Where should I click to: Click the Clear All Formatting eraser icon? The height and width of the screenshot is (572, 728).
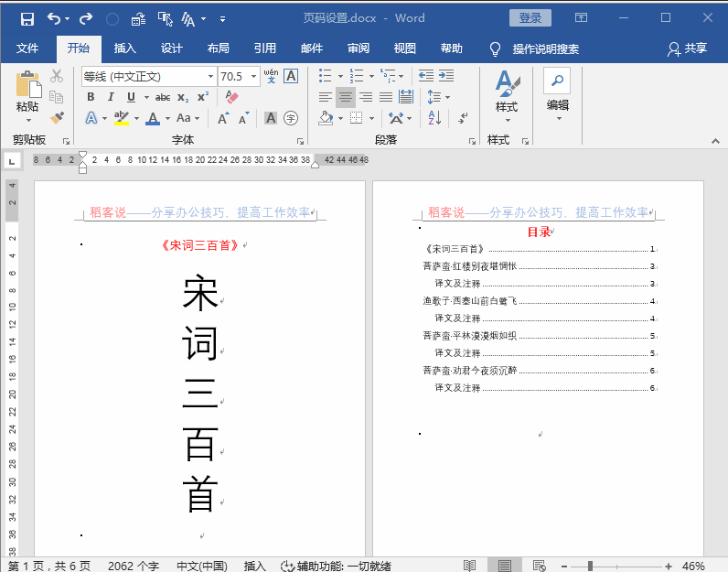pyautogui.click(x=231, y=97)
